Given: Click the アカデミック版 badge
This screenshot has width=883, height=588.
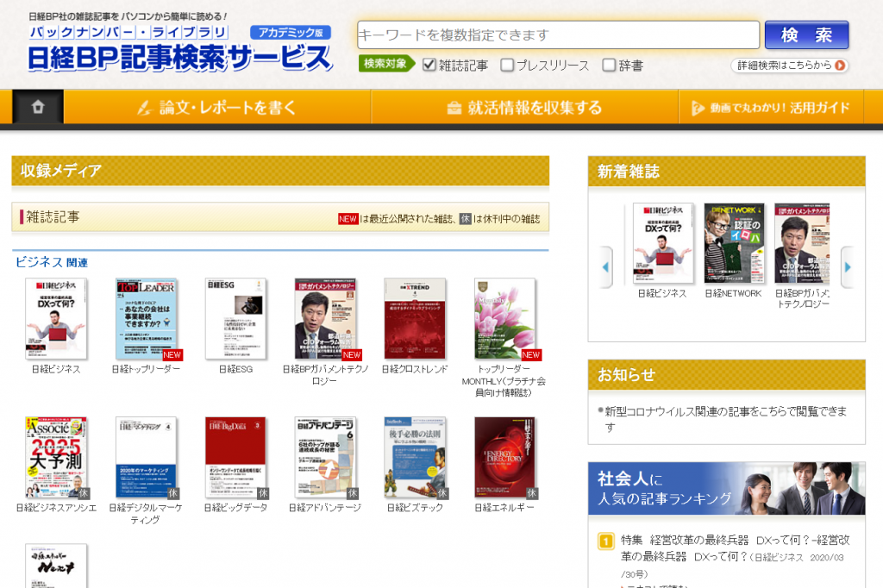Looking at the screenshot, I should point(291,33).
